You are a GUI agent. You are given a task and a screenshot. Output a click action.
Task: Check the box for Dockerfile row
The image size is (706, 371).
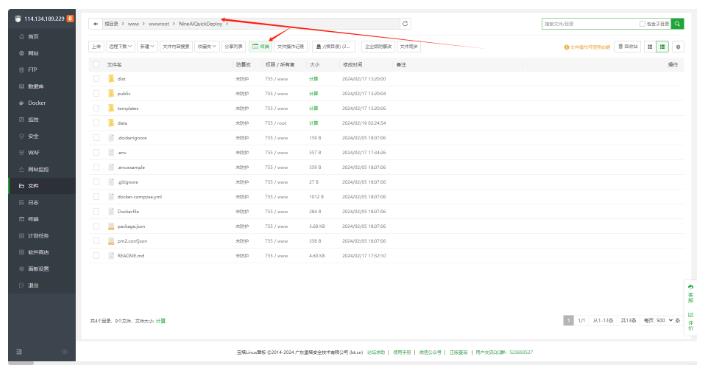click(96, 212)
